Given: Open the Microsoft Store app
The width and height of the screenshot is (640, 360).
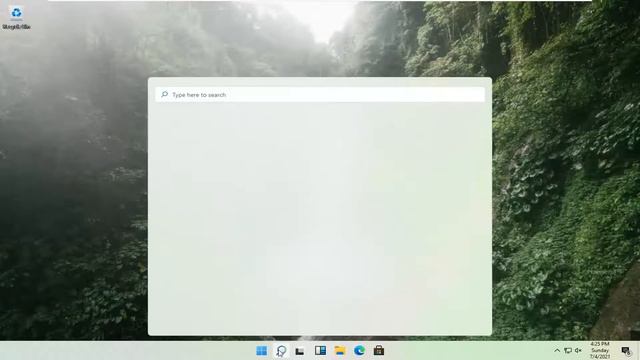Looking at the screenshot, I should (379, 350).
